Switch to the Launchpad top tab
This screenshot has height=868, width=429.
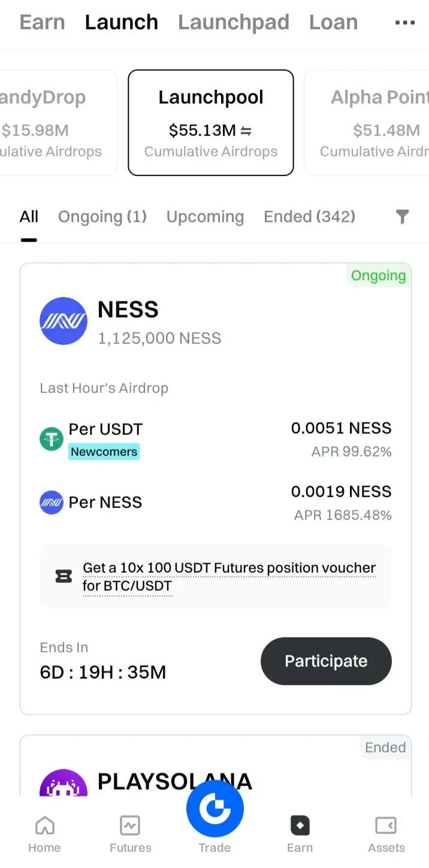tap(234, 23)
